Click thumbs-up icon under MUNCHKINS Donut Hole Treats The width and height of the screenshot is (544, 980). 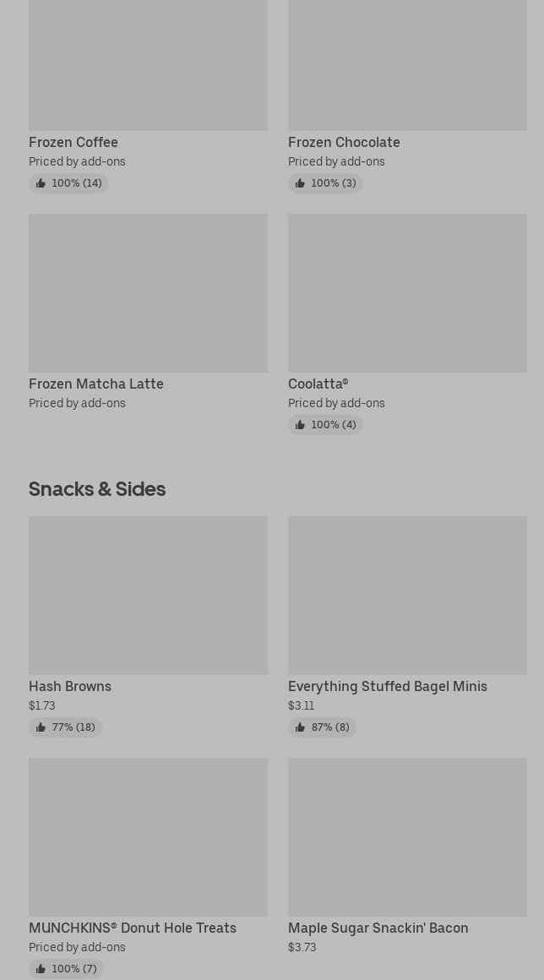(41, 969)
